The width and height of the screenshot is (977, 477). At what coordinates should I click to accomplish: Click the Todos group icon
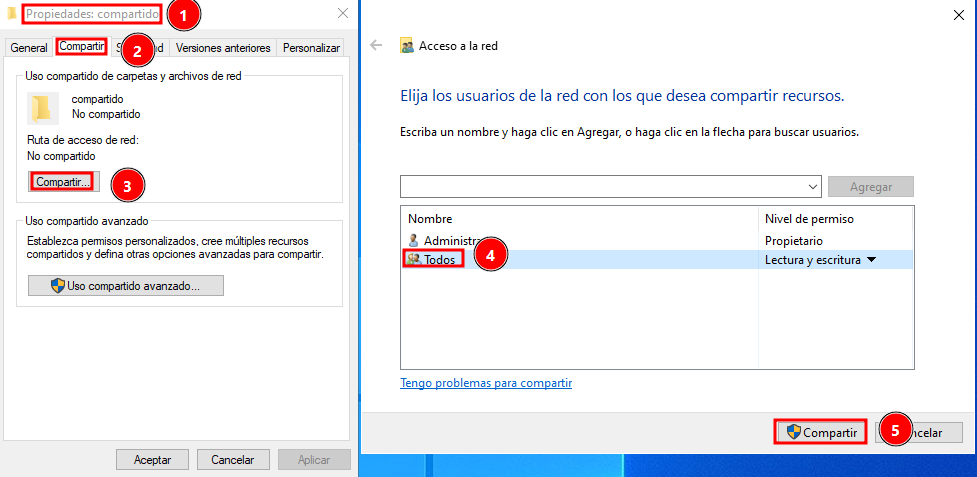point(413,259)
